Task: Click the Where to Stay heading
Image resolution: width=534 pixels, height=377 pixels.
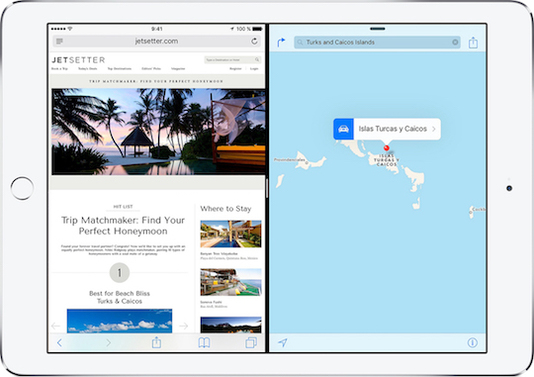Action: 226,209
